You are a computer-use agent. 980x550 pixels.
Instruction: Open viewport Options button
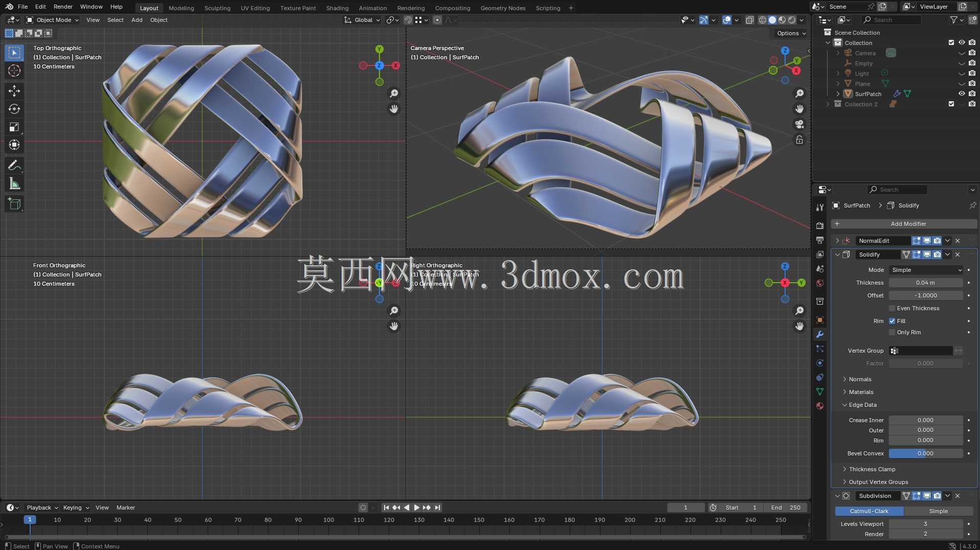(x=791, y=33)
